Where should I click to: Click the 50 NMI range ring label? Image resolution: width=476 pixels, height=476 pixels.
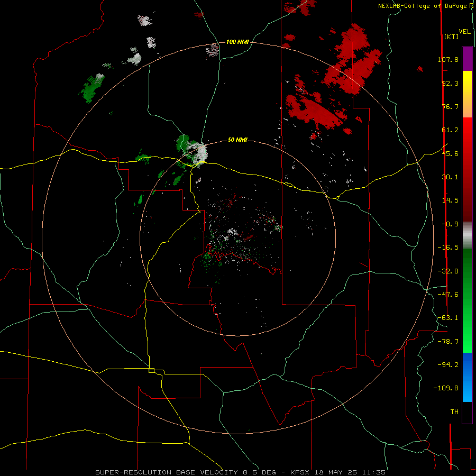pyautogui.click(x=237, y=140)
